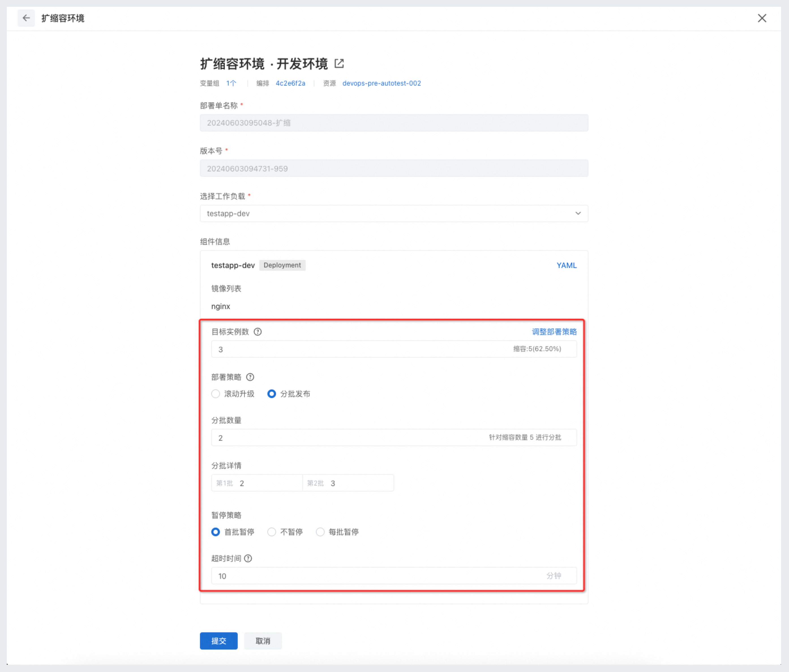The image size is (789, 672).
Task: Open the testapp-dev workload combo box
Action: point(394,213)
